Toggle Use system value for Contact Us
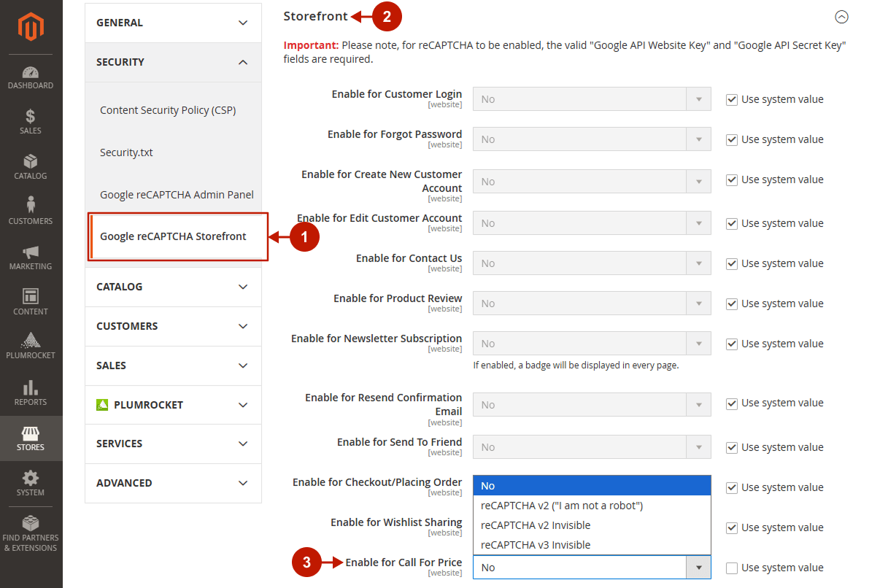 point(732,264)
